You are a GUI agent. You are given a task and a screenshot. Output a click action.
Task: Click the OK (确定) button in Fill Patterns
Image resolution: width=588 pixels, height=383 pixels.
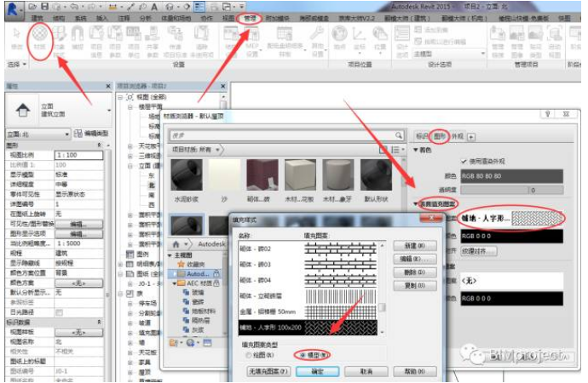317,371
